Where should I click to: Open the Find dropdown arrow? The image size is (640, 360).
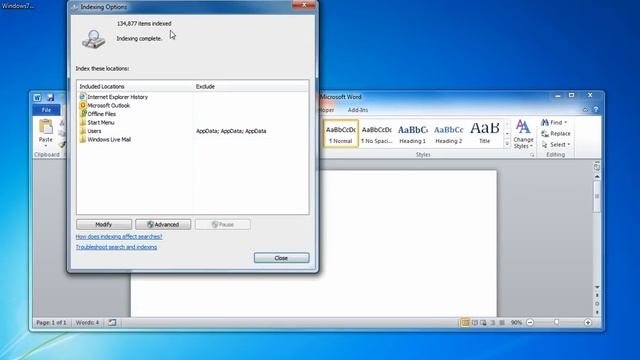click(566, 122)
